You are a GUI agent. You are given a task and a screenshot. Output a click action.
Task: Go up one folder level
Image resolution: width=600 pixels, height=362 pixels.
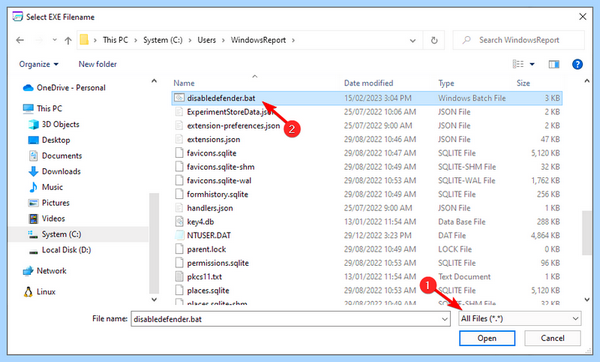tap(68, 40)
